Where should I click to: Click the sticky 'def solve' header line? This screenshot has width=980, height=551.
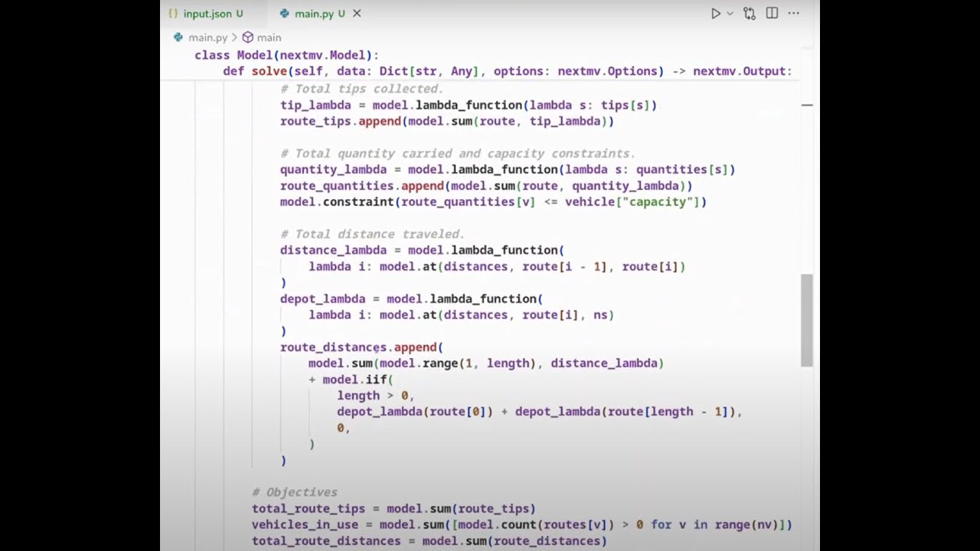[x=508, y=71]
